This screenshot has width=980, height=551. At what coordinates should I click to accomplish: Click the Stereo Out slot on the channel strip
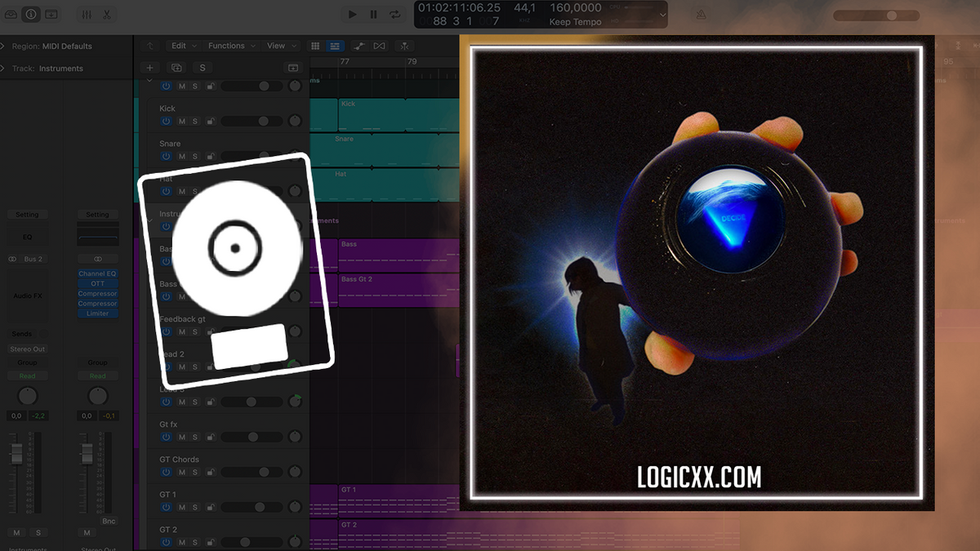coord(28,348)
